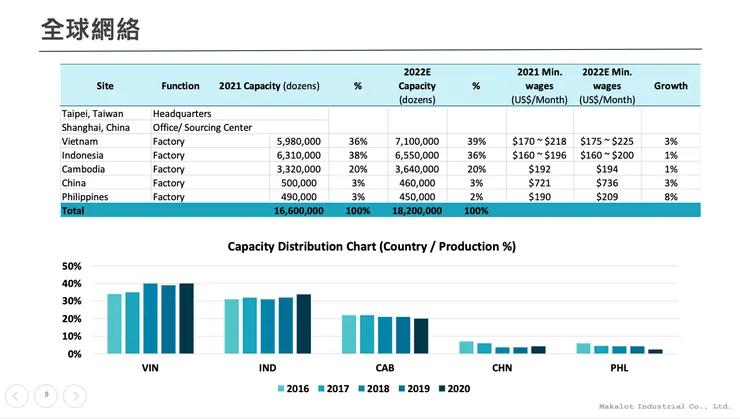Select China 2021 capacity 500,000
740x419 pixels.
point(299,183)
